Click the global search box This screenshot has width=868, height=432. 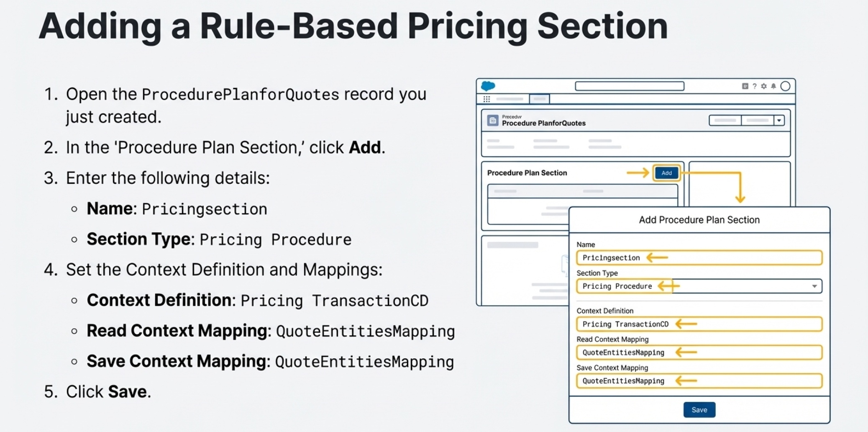coord(630,86)
